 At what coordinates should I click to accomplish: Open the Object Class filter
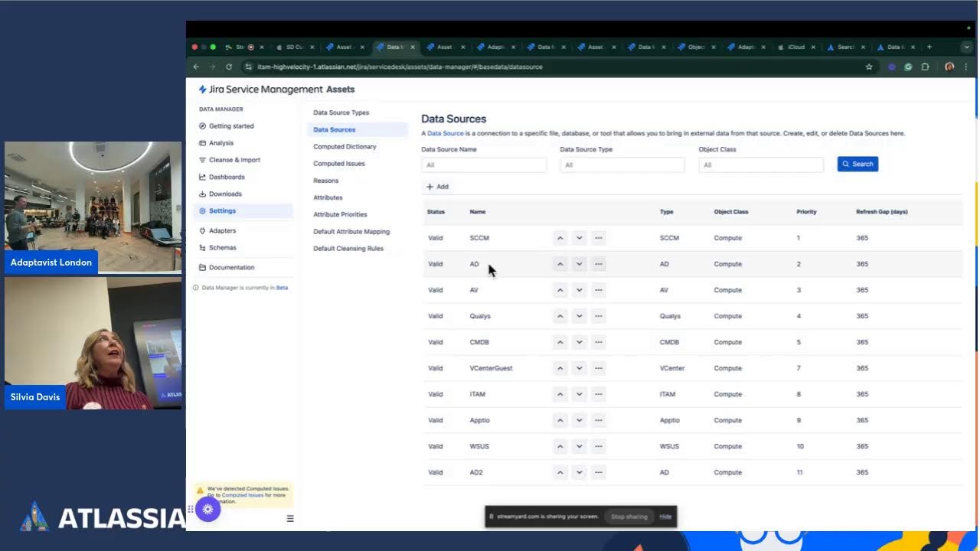pyautogui.click(x=761, y=165)
